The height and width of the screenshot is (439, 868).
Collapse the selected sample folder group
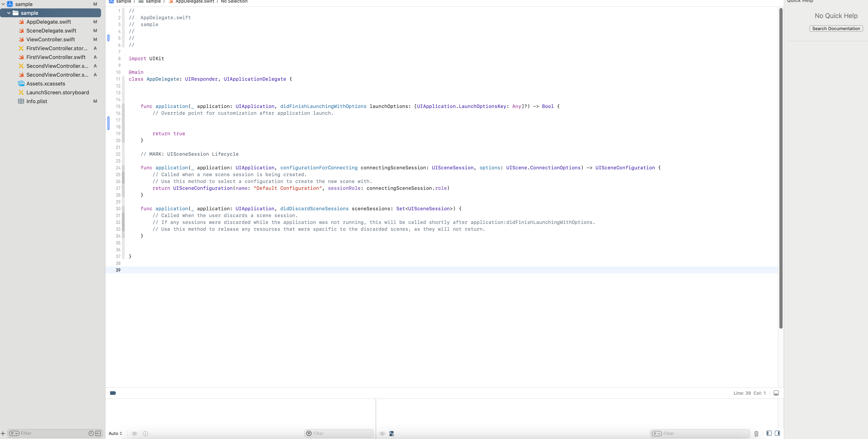pyautogui.click(x=9, y=13)
